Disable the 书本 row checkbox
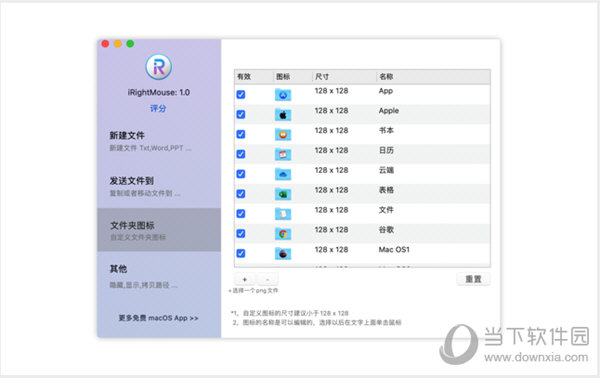 pos(241,134)
